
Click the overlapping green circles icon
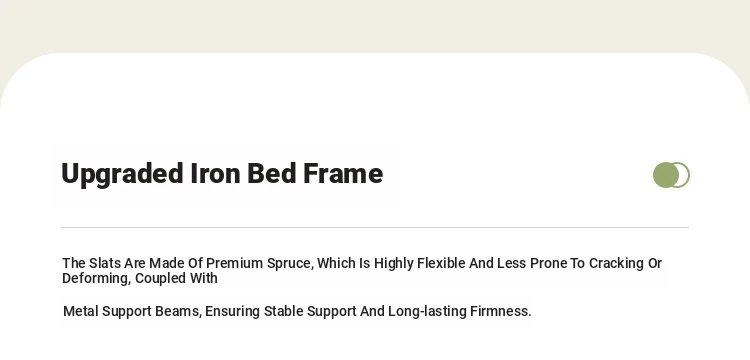(x=671, y=175)
